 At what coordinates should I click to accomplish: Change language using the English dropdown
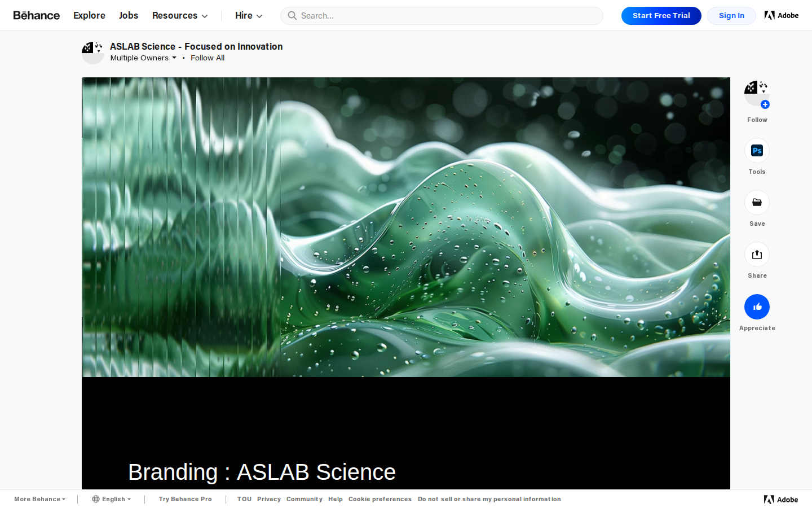[111, 499]
